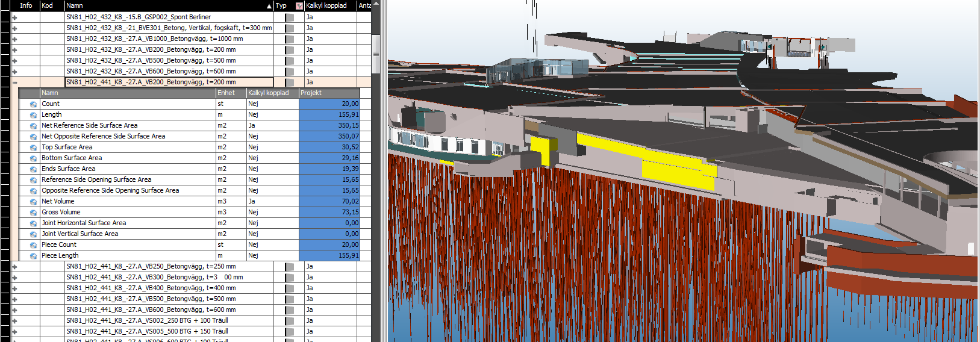Click the Ja cell for Net Volume
Image resolution: width=980 pixels, height=342 pixels.
[272, 202]
